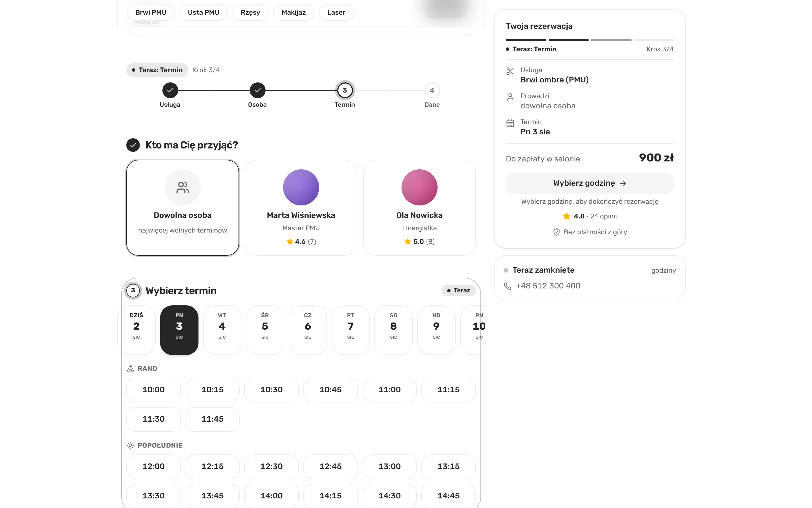Click the calendar icon beside Termin

(x=510, y=123)
